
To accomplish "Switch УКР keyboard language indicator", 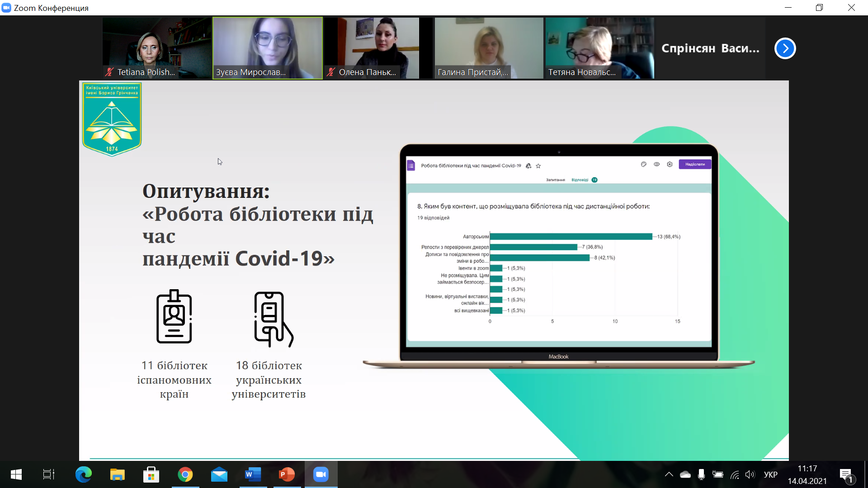I will (x=770, y=474).
